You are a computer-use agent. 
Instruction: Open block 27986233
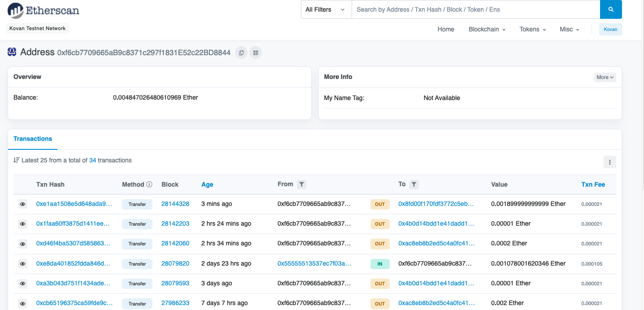tap(175, 303)
